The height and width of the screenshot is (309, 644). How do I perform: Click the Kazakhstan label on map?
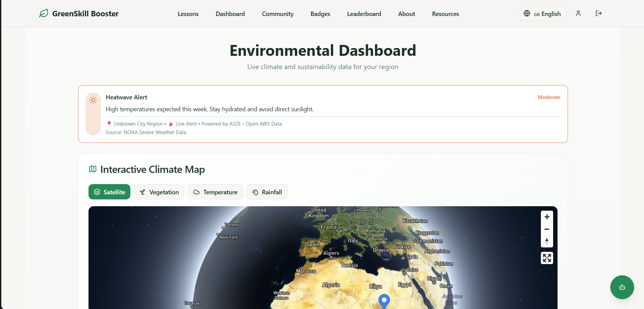click(x=415, y=221)
